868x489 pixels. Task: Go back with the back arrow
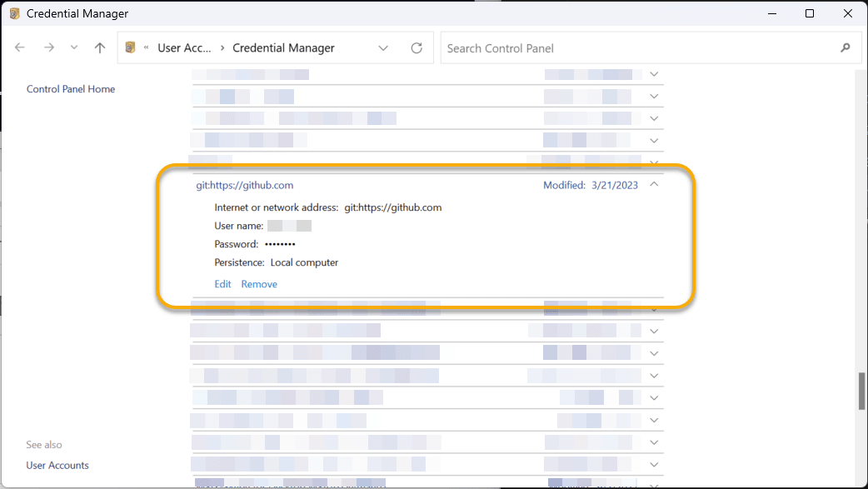pyautogui.click(x=20, y=47)
